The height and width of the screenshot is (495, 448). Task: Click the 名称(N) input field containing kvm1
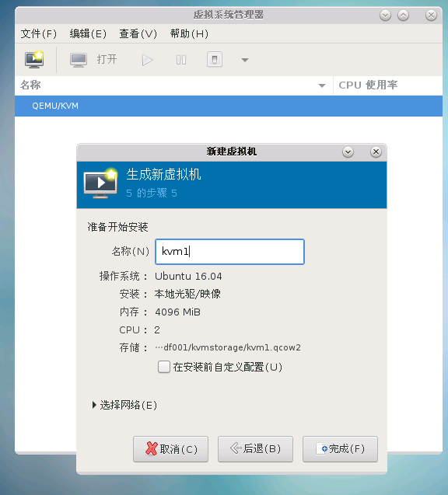point(229,252)
